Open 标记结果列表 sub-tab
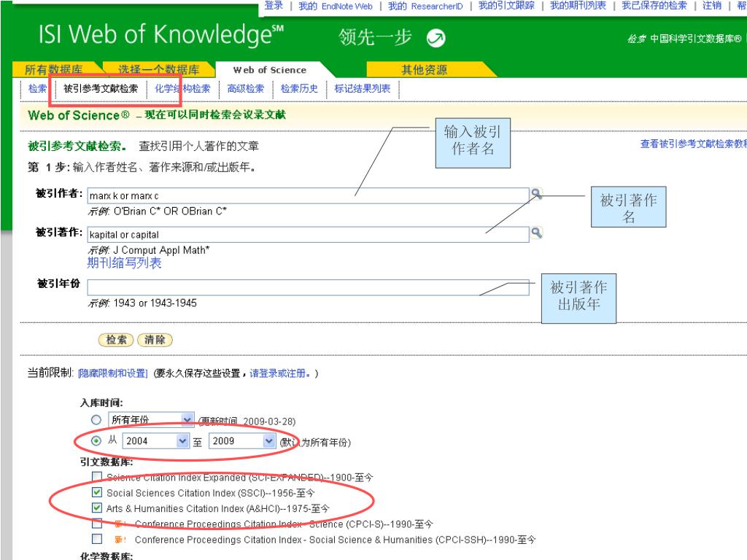Screen dimensions: 747x560 coord(362,88)
